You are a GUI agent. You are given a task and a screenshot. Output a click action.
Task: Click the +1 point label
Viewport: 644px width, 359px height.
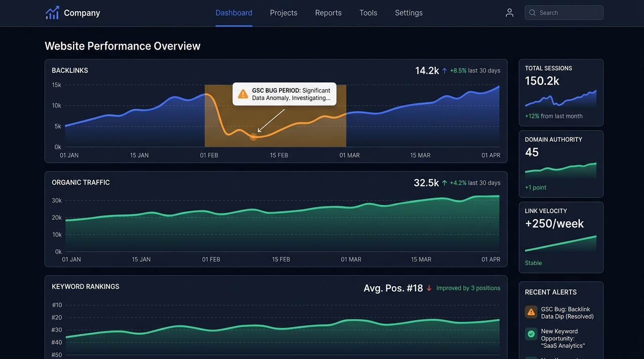[536, 187]
